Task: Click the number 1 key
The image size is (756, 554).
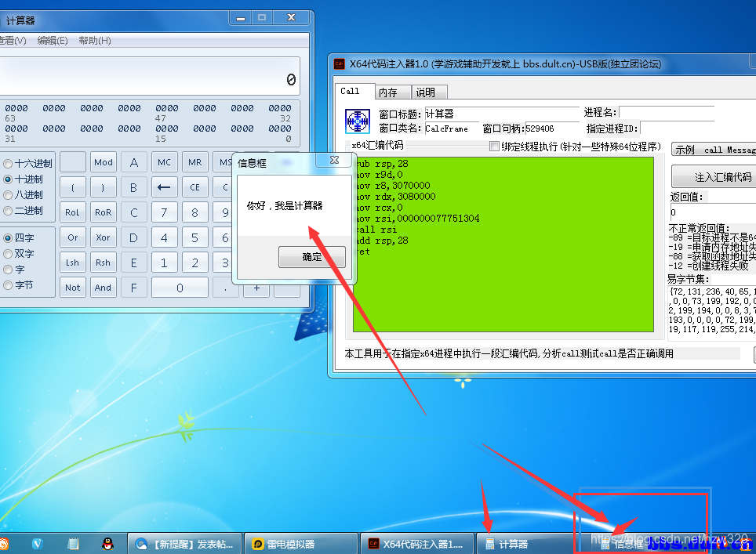Action: pos(164,263)
